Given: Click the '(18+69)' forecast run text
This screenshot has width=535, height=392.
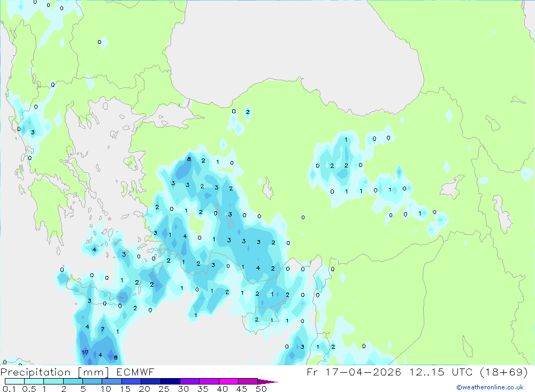Looking at the screenshot, I should tap(504, 372).
